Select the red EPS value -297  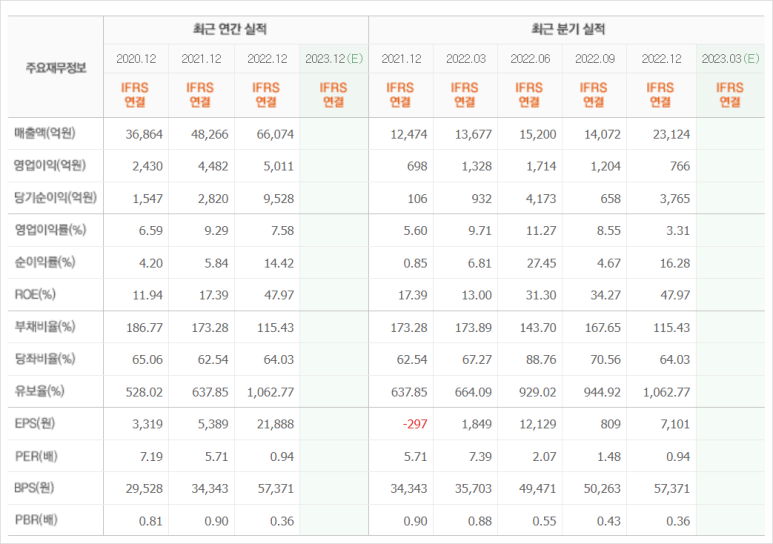coord(415,424)
